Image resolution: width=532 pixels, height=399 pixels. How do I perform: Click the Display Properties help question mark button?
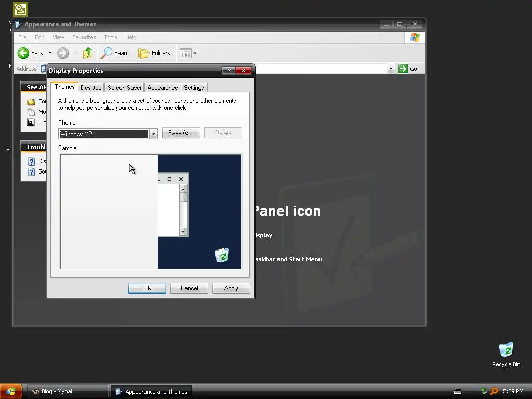point(229,70)
